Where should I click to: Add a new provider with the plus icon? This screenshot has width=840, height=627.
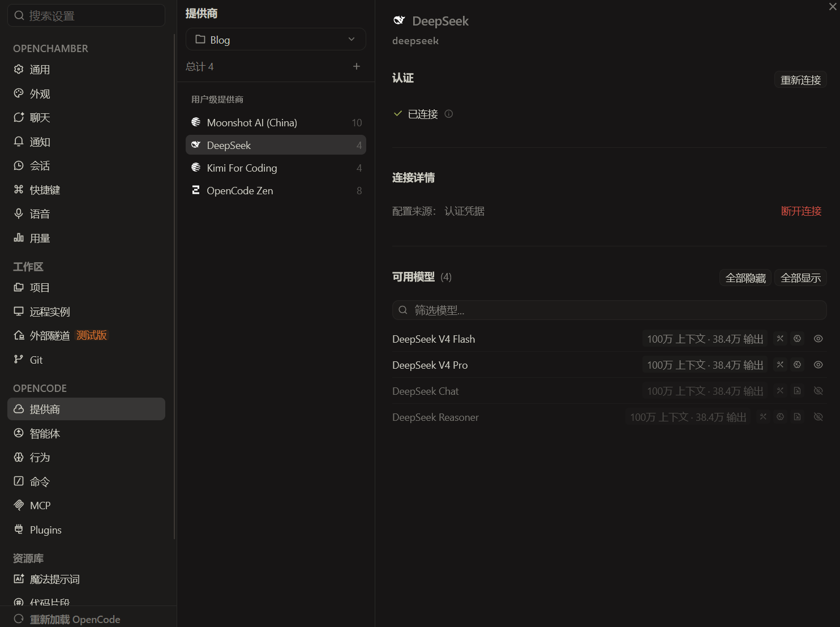pos(357,66)
